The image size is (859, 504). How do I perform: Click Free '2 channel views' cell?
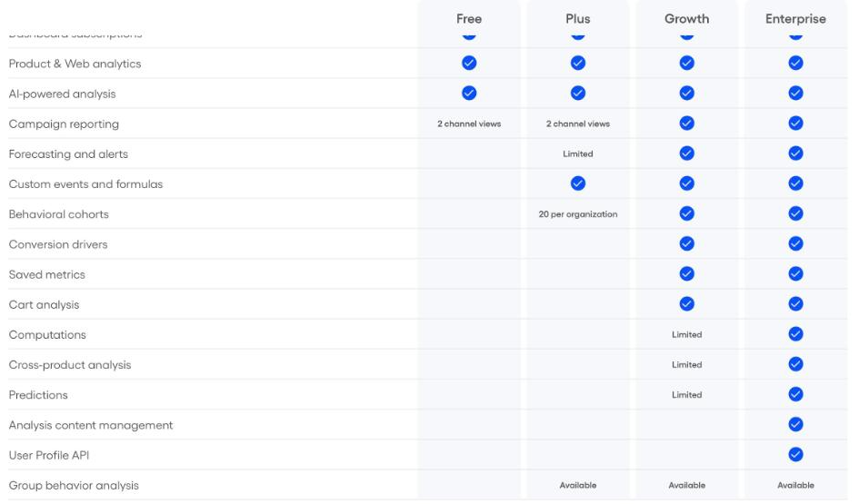(x=469, y=124)
